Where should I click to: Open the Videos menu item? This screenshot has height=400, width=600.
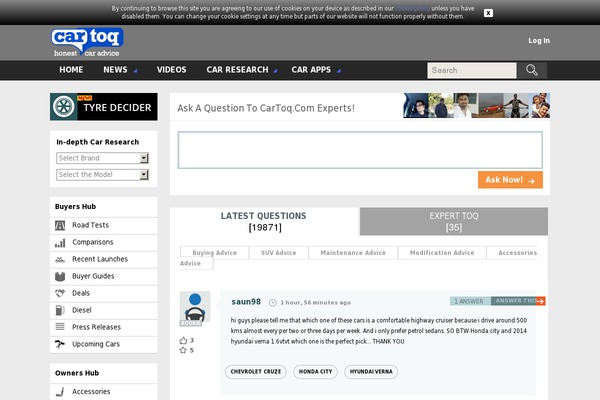click(x=171, y=70)
